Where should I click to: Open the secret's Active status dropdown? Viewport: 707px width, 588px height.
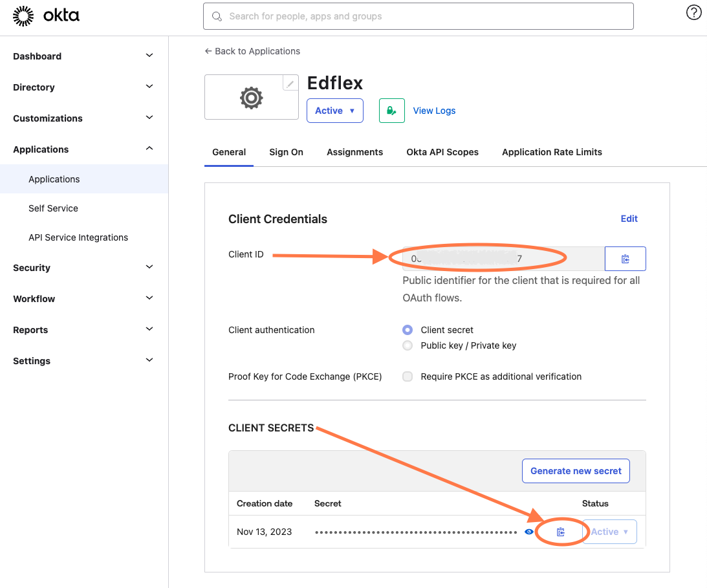point(609,532)
